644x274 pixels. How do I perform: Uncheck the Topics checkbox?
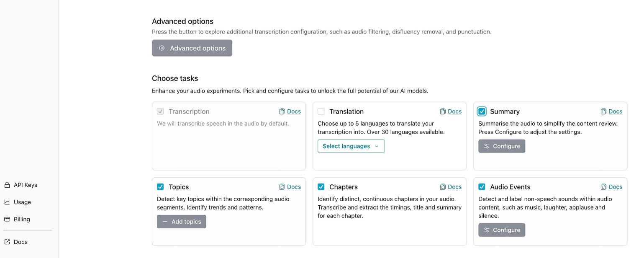[160, 186]
